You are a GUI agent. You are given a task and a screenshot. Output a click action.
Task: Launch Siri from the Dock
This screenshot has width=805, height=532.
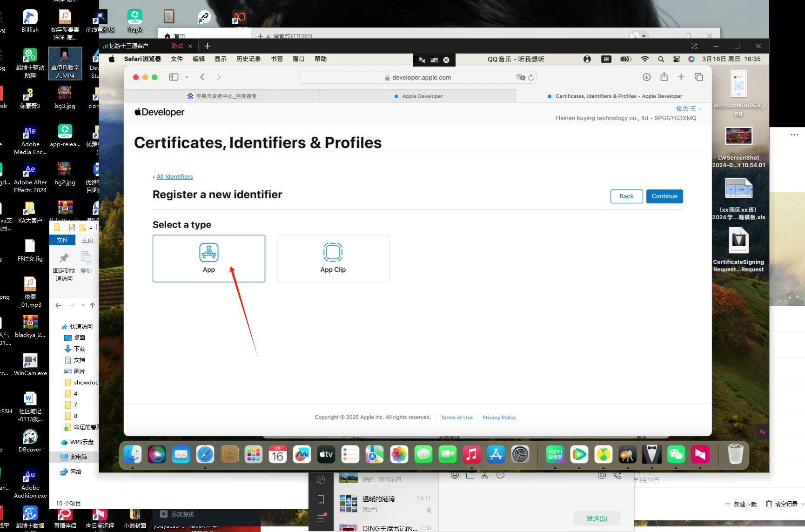pos(157,454)
